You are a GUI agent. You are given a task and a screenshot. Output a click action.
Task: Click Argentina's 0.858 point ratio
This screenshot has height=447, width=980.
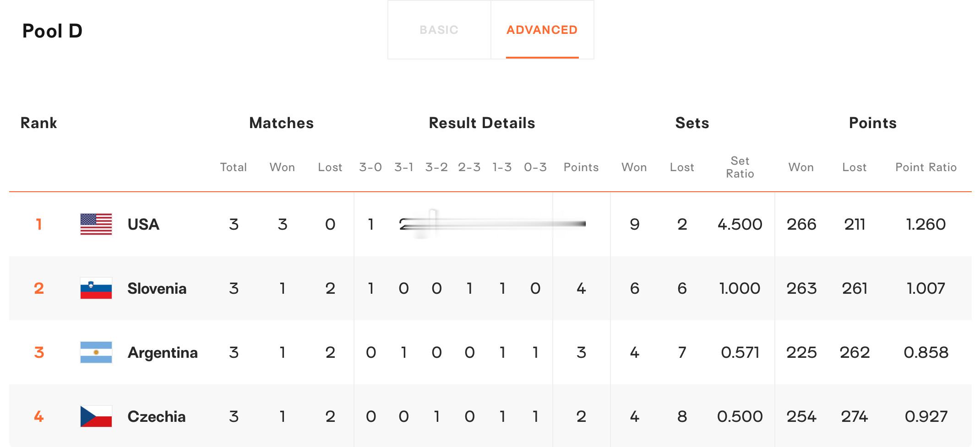tap(926, 352)
